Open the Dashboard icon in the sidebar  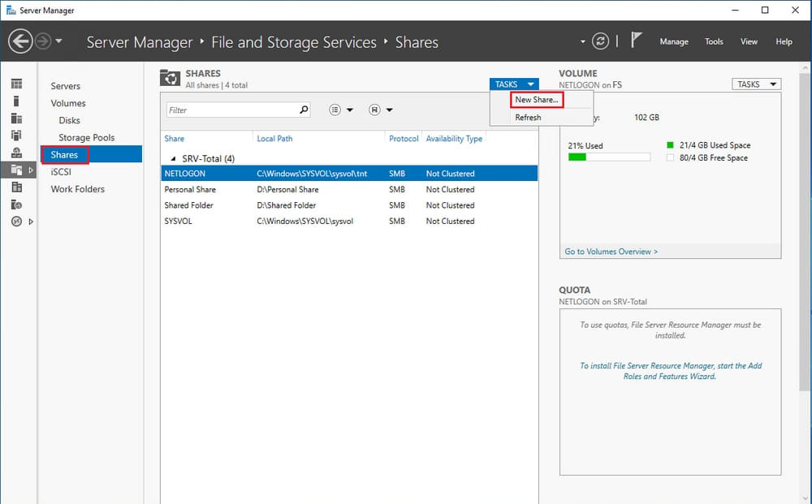[x=16, y=84]
